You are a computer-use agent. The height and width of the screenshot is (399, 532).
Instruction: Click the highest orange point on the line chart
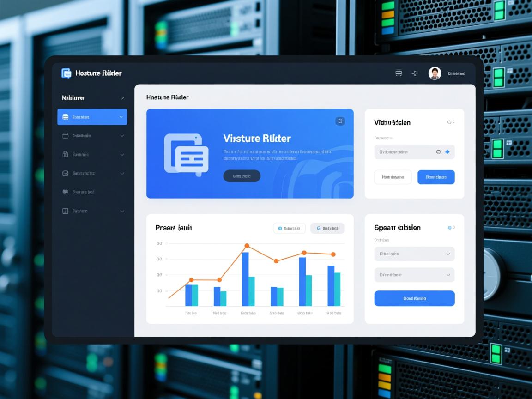pos(247,246)
